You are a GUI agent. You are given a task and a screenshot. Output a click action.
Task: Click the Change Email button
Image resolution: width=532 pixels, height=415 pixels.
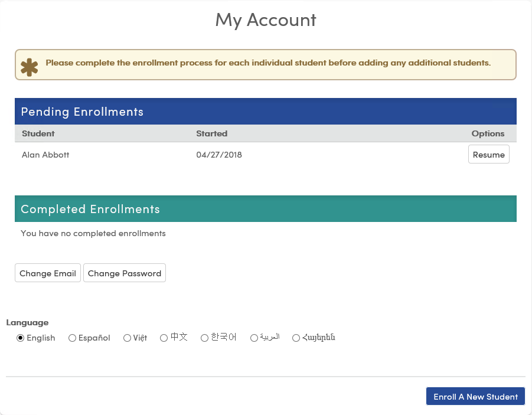(x=47, y=273)
